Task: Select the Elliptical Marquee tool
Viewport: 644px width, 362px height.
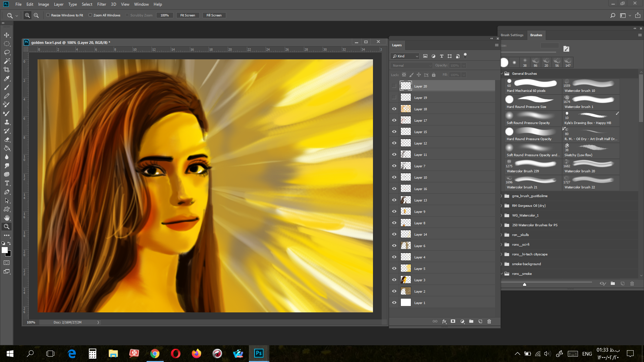Action: (x=7, y=44)
